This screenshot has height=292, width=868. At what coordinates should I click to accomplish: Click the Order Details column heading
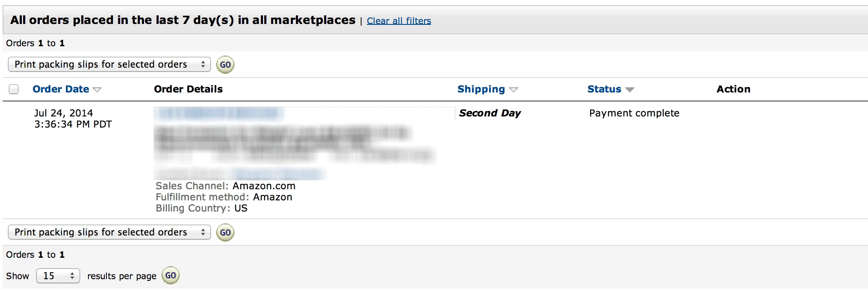pyautogui.click(x=188, y=89)
